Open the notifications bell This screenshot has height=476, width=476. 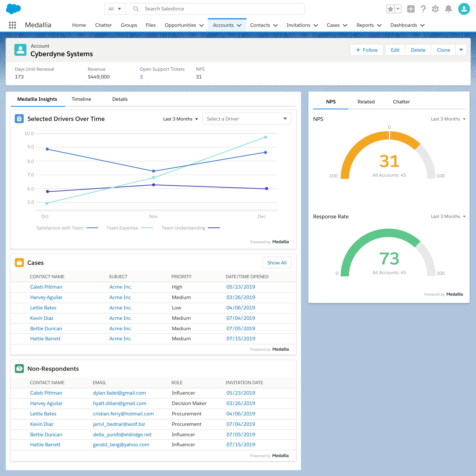448,9
